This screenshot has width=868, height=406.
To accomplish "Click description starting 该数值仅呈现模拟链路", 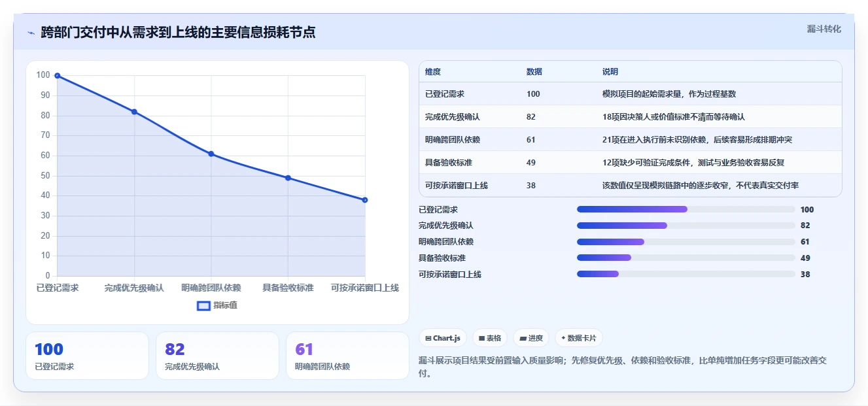I will [x=701, y=186].
